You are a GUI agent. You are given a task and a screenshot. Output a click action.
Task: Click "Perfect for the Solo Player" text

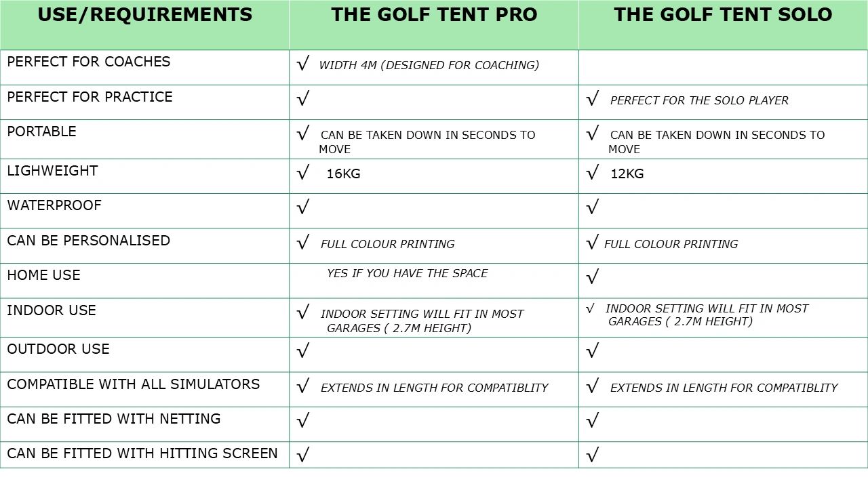(699, 101)
